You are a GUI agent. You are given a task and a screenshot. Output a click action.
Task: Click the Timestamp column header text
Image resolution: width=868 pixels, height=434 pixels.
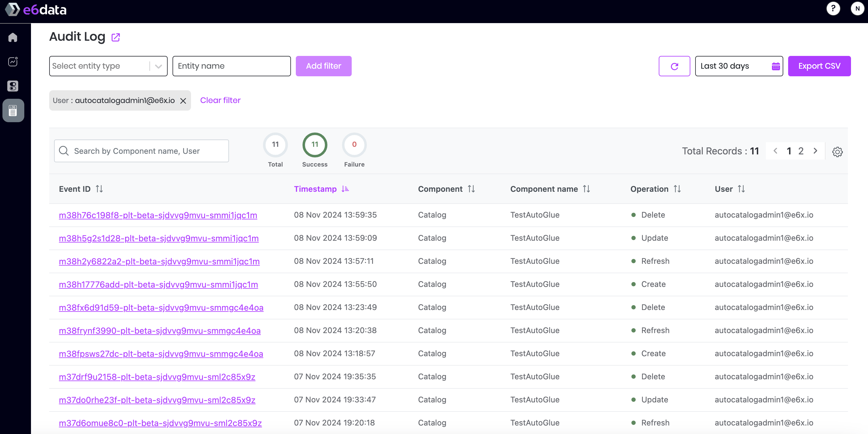click(315, 189)
